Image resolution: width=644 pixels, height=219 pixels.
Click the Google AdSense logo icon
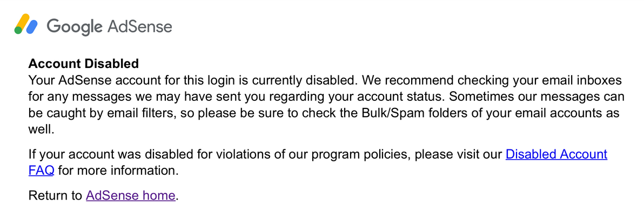click(x=26, y=25)
